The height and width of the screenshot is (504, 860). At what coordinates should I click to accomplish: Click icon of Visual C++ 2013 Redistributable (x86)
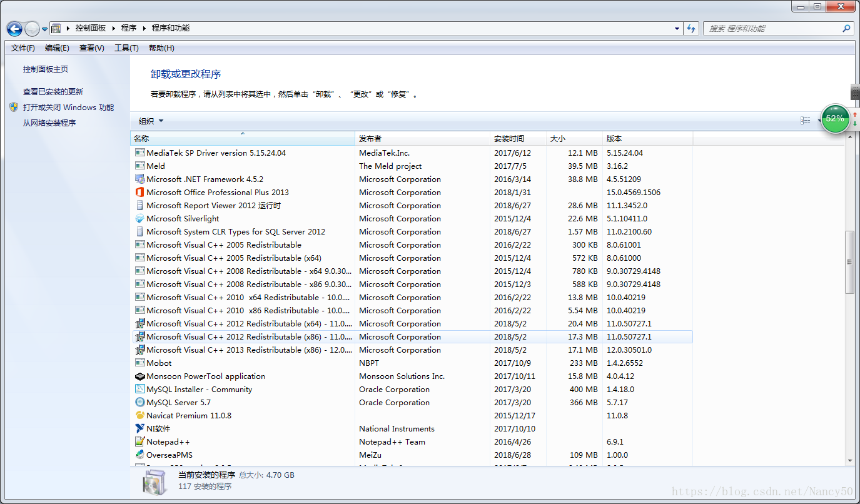[x=140, y=350]
